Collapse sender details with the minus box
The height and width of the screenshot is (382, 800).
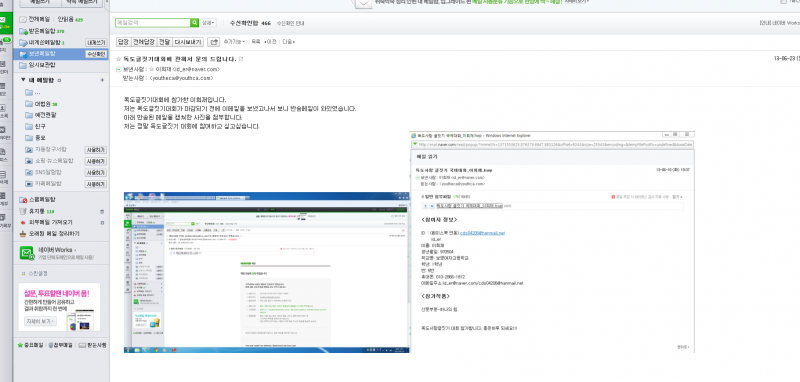point(119,69)
